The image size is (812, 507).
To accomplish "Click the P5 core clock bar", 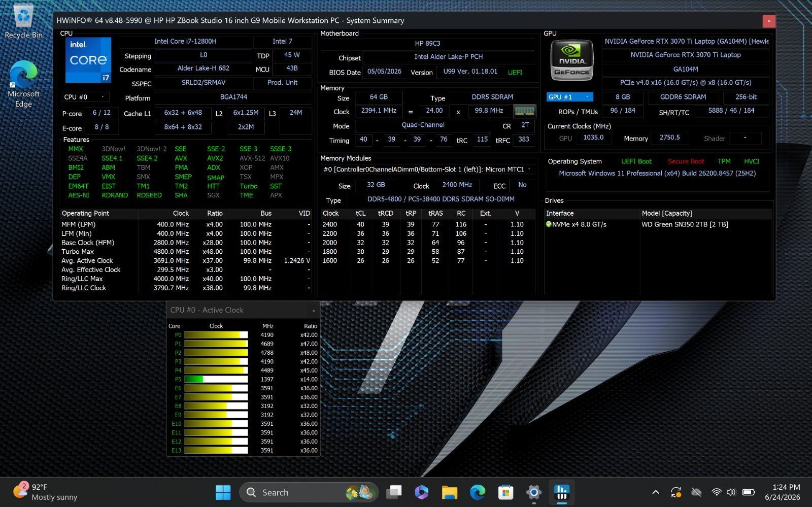I will [216, 379].
